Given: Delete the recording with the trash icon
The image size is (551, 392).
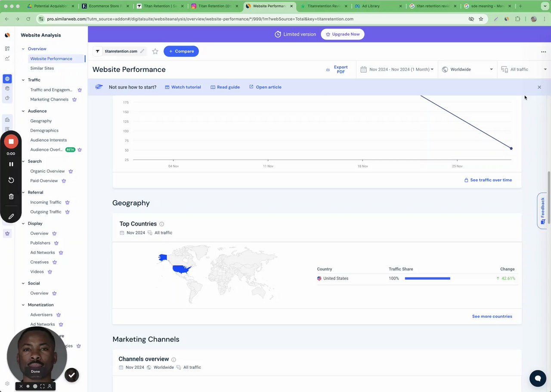Looking at the screenshot, I should (x=11, y=197).
